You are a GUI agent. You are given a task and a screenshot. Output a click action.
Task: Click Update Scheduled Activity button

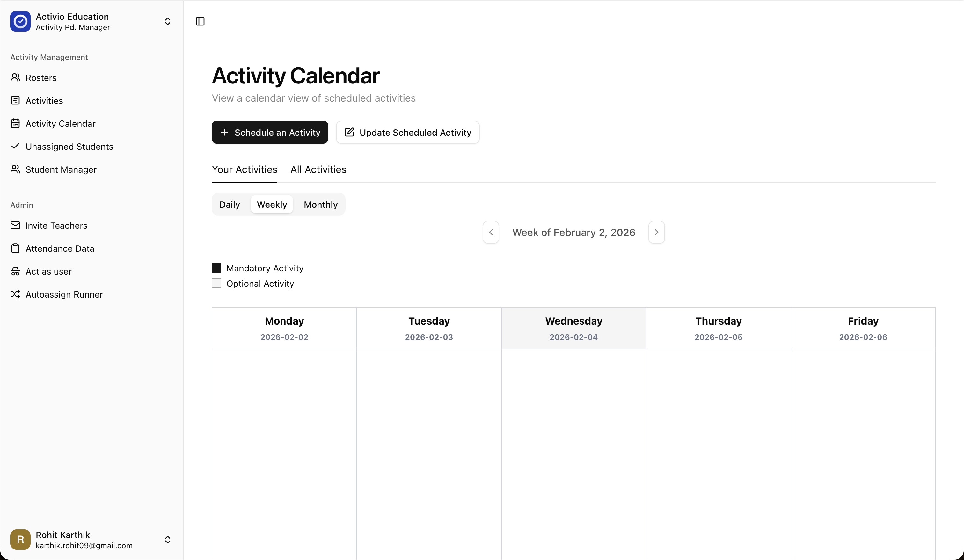[x=407, y=132]
